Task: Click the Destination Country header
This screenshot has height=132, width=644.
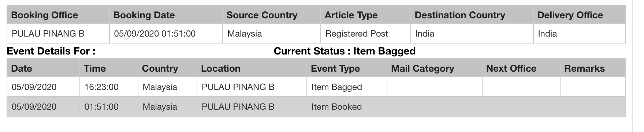Action: pyautogui.click(x=472, y=15)
